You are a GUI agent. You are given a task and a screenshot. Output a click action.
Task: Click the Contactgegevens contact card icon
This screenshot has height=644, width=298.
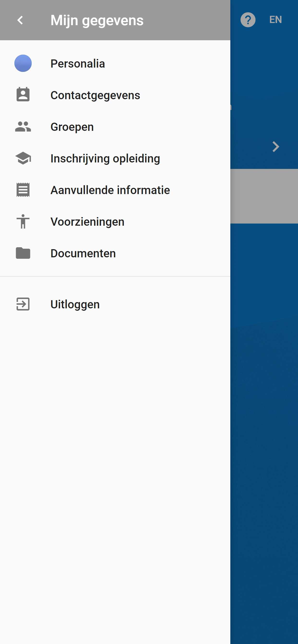pyautogui.click(x=23, y=95)
